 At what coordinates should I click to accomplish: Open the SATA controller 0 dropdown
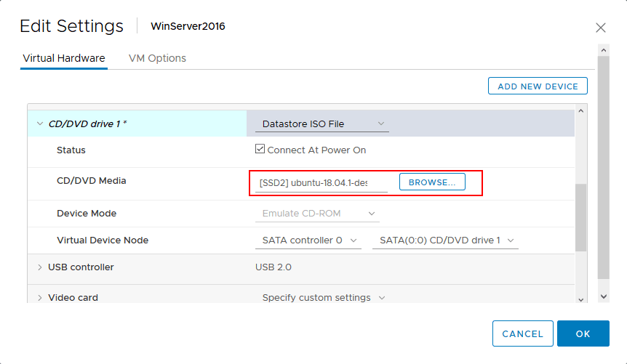click(308, 240)
